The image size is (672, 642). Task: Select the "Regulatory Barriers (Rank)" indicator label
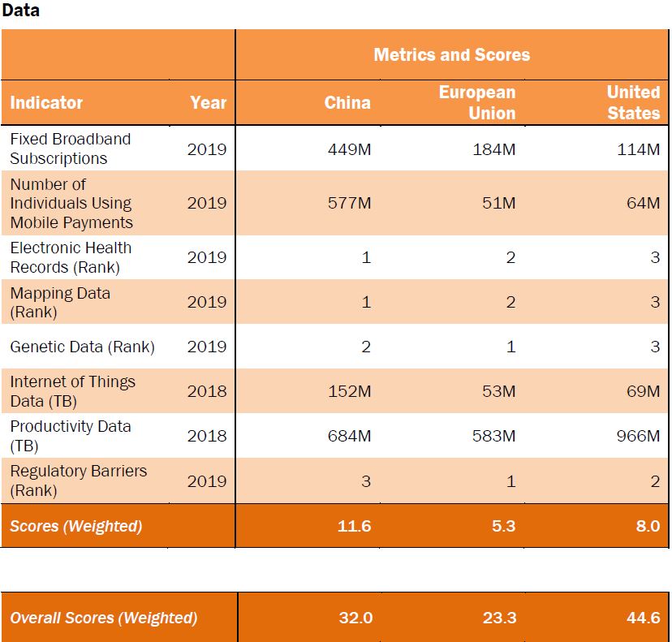(79, 480)
